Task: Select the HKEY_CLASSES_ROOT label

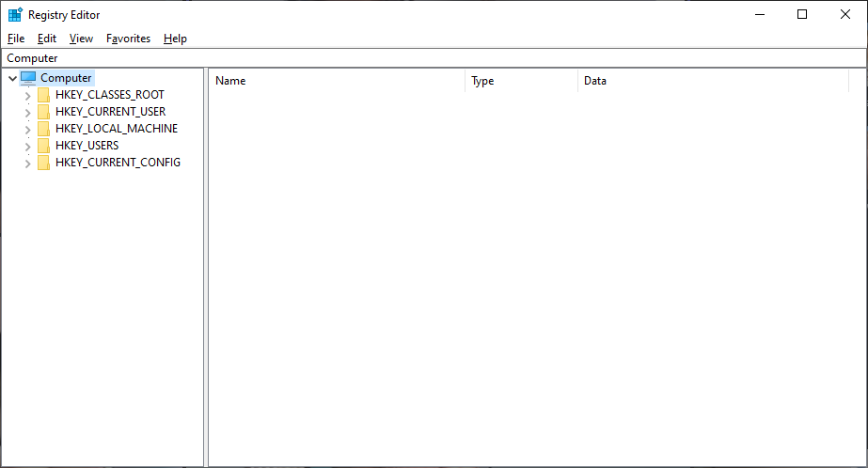Action: [x=110, y=95]
